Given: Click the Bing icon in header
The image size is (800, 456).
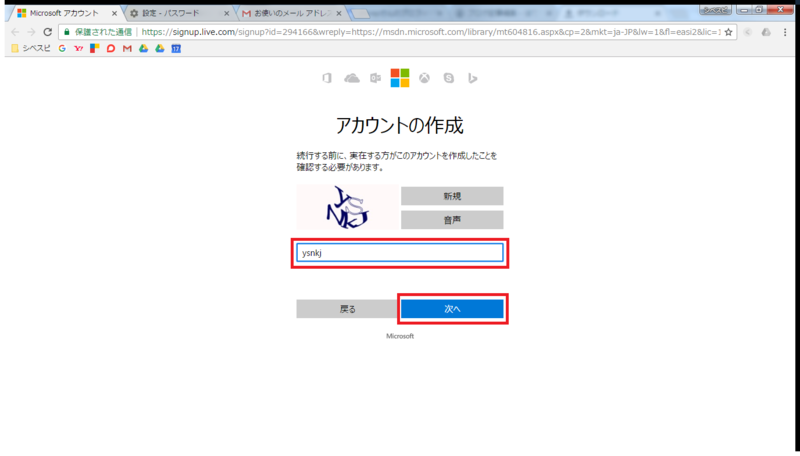Looking at the screenshot, I should pyautogui.click(x=472, y=78).
